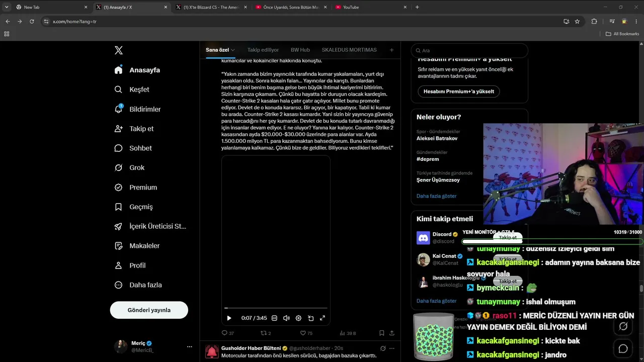The height and width of the screenshot is (362, 644).
Task: Click the page's vertical scrollbar thumb
Action: pos(641,289)
